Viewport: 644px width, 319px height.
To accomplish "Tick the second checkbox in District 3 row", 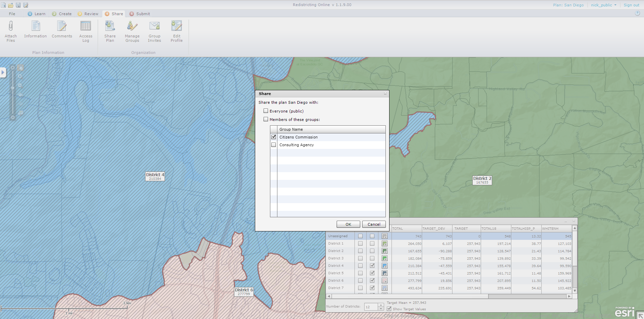I will pos(372,258).
